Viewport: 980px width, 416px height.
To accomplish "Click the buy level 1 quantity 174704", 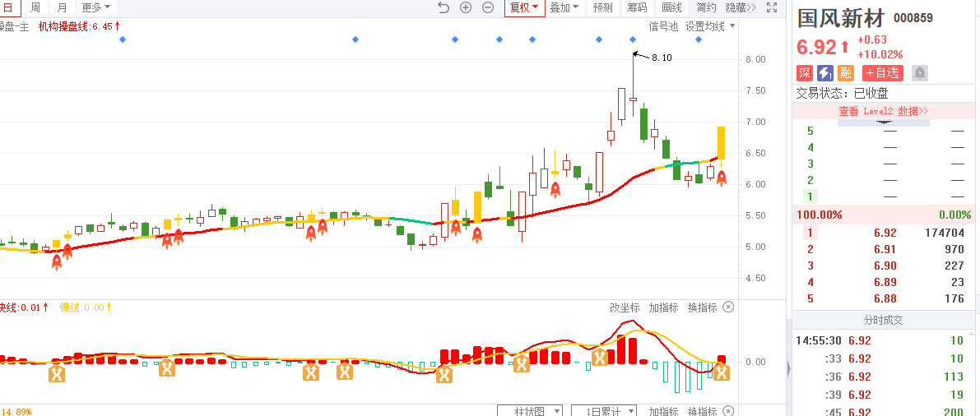I will click(944, 233).
